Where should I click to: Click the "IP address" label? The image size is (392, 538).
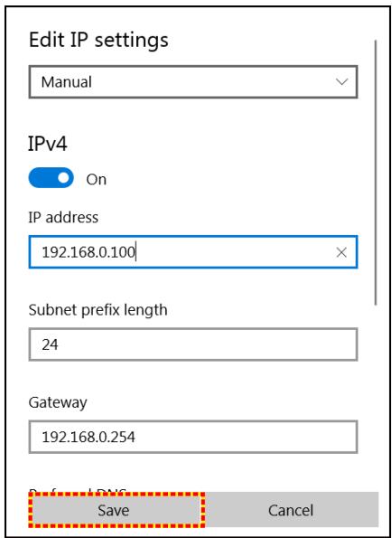[x=63, y=218]
